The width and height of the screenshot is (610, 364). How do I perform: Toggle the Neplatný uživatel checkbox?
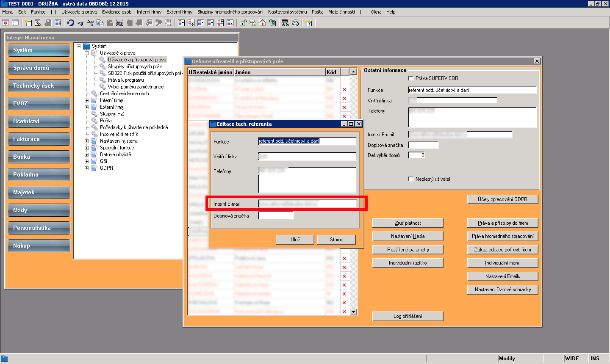[410, 179]
